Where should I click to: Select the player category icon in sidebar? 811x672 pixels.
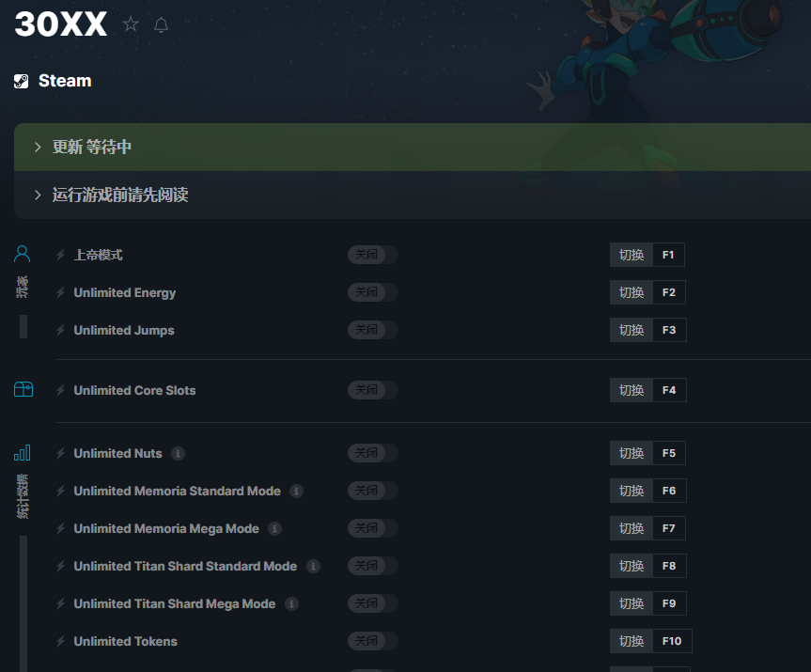pyautogui.click(x=23, y=254)
